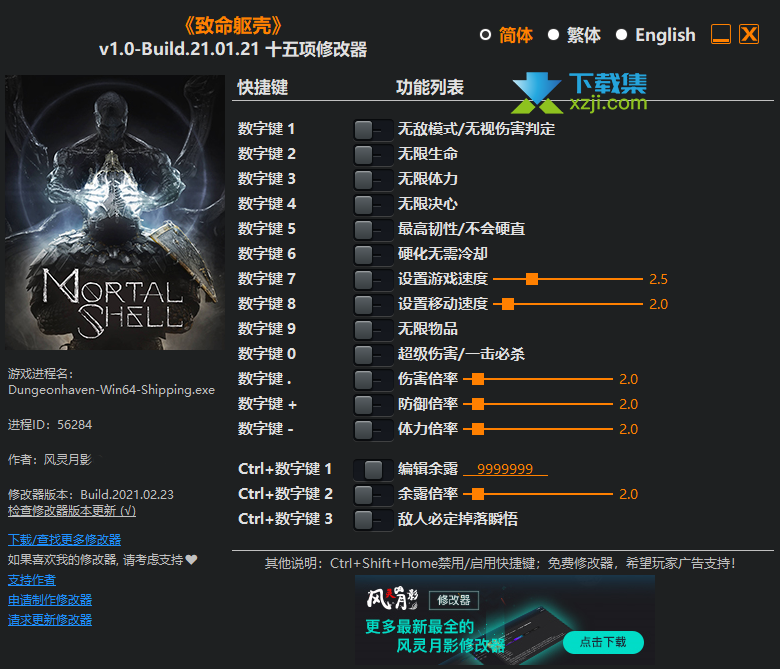Click the 体力倍率 slider handle
The width and height of the screenshot is (780, 669).
pos(478,429)
